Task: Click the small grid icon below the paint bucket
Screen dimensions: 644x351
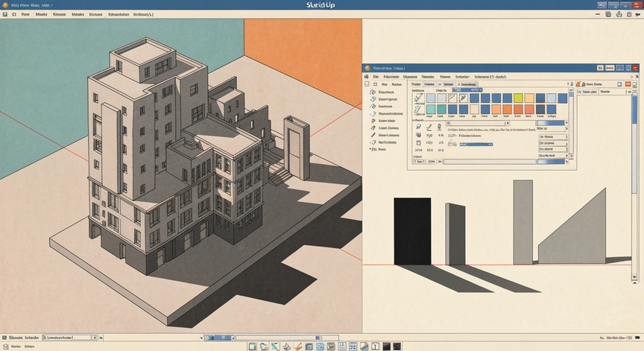Action: (418, 135)
